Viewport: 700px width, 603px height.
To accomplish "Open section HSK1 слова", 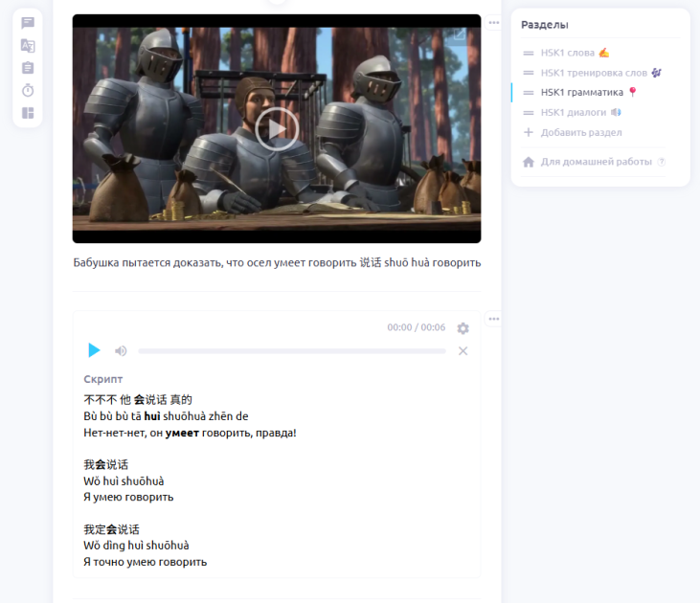I will pyautogui.click(x=575, y=53).
